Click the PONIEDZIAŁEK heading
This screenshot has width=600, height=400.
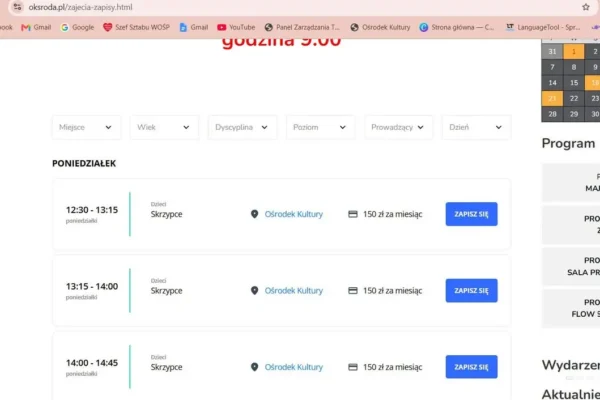point(84,163)
